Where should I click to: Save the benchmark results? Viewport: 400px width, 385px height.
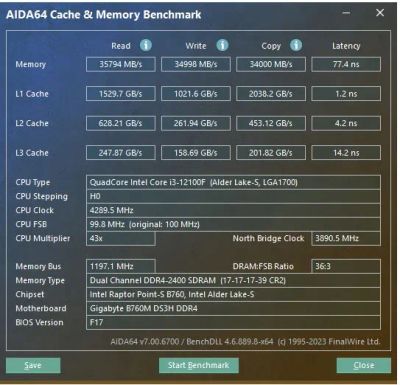pyautogui.click(x=33, y=365)
